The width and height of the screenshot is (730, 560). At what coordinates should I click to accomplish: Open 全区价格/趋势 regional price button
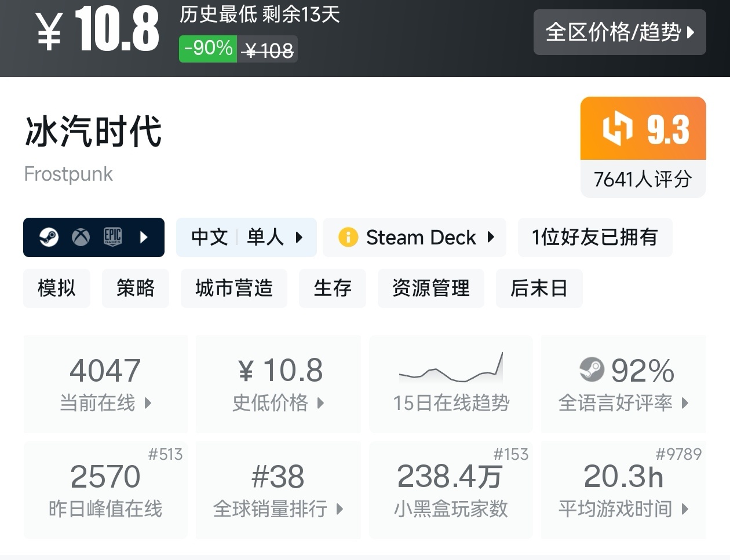[x=619, y=32]
